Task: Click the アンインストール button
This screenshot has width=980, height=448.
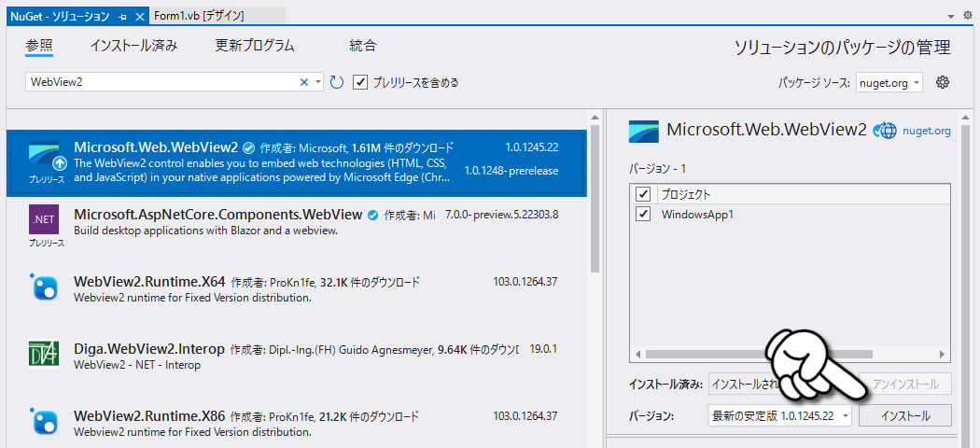Action: pos(905,385)
